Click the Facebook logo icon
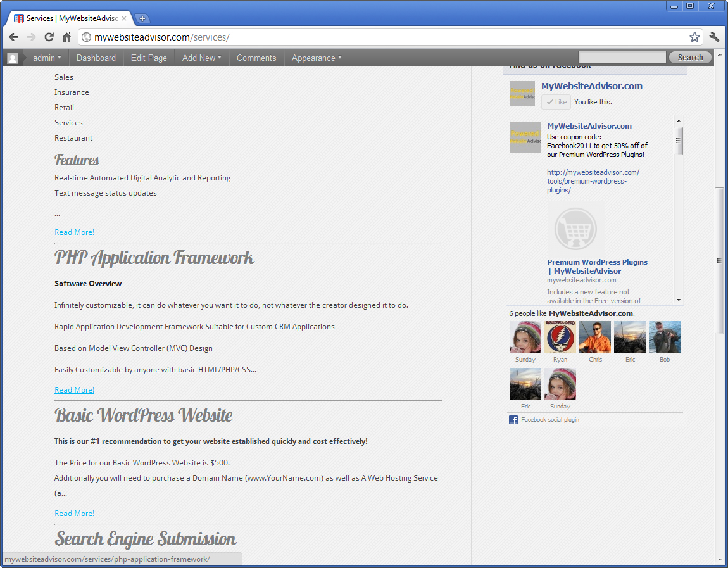This screenshot has height=568, width=728. point(513,420)
